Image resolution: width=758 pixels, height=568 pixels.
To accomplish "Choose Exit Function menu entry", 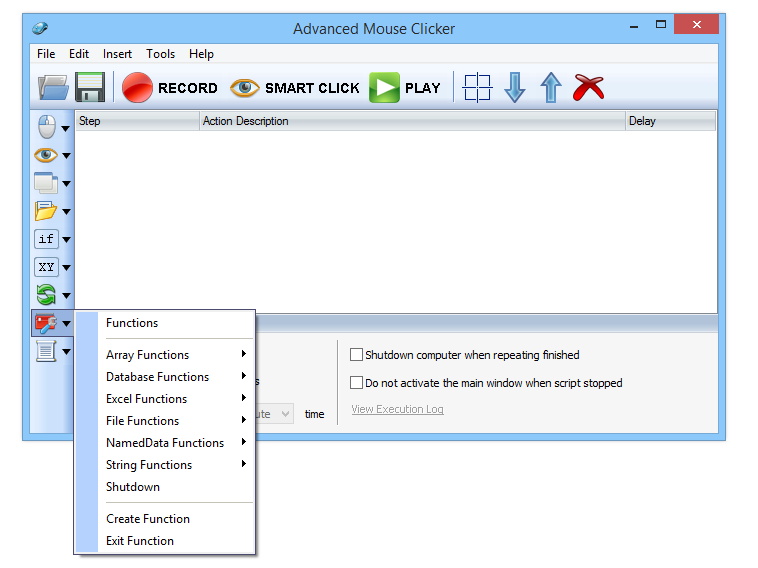I will (164, 541).
